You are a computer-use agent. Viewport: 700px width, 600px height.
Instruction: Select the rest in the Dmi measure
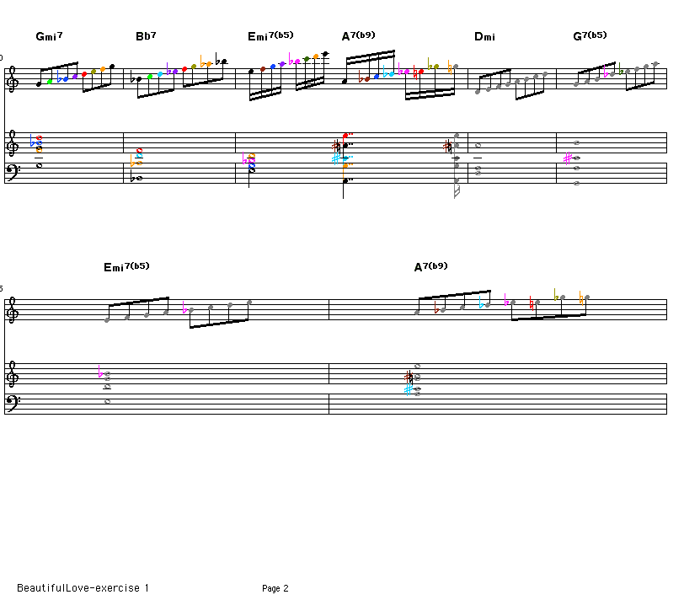click(x=478, y=158)
